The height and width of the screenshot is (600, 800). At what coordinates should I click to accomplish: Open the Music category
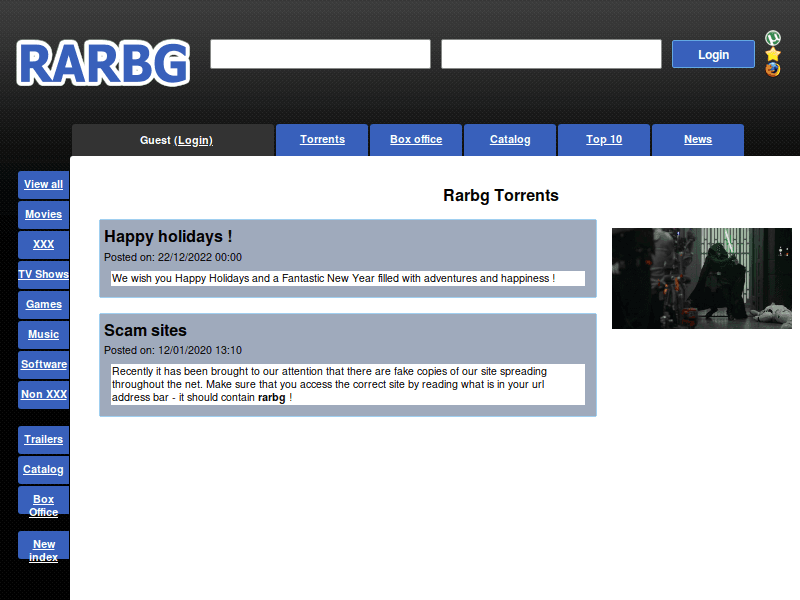[x=43, y=335]
